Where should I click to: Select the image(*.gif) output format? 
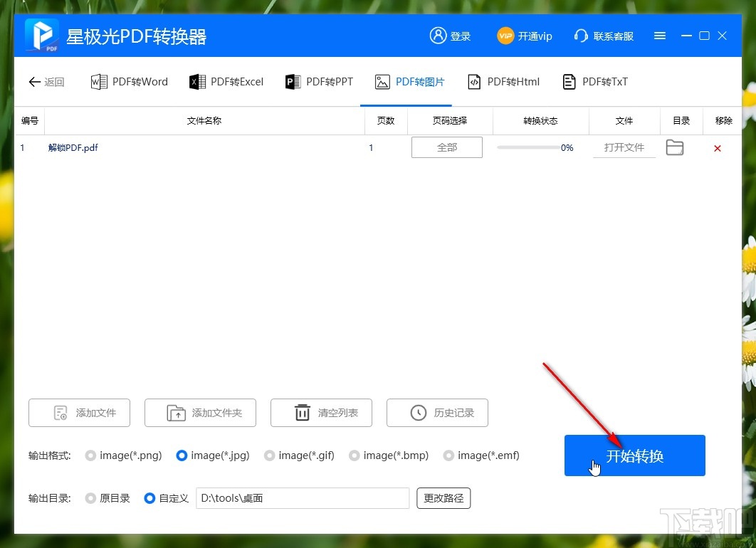[270, 455]
